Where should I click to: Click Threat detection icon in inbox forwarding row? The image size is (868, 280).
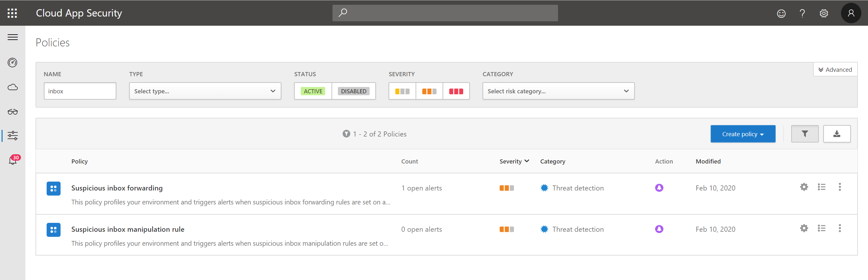544,188
